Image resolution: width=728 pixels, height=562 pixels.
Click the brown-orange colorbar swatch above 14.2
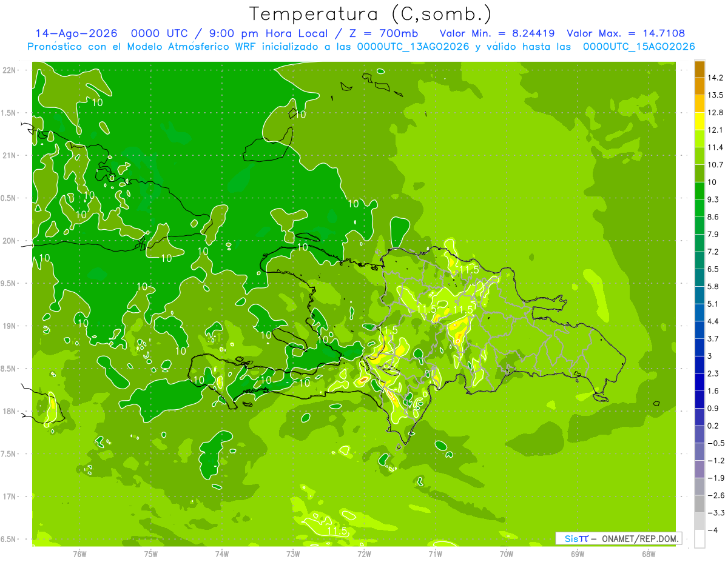[699, 69]
